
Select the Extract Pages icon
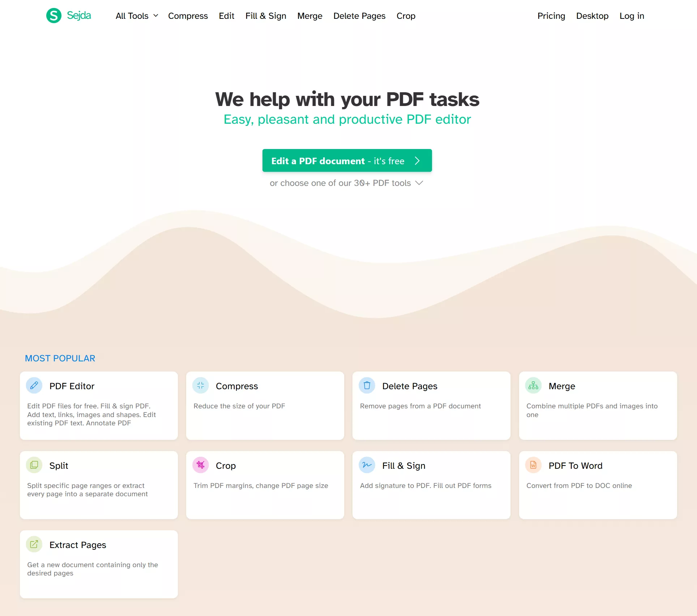click(34, 544)
